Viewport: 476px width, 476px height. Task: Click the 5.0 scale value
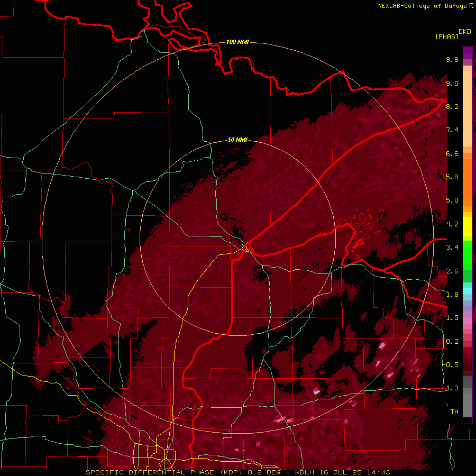[x=452, y=200]
